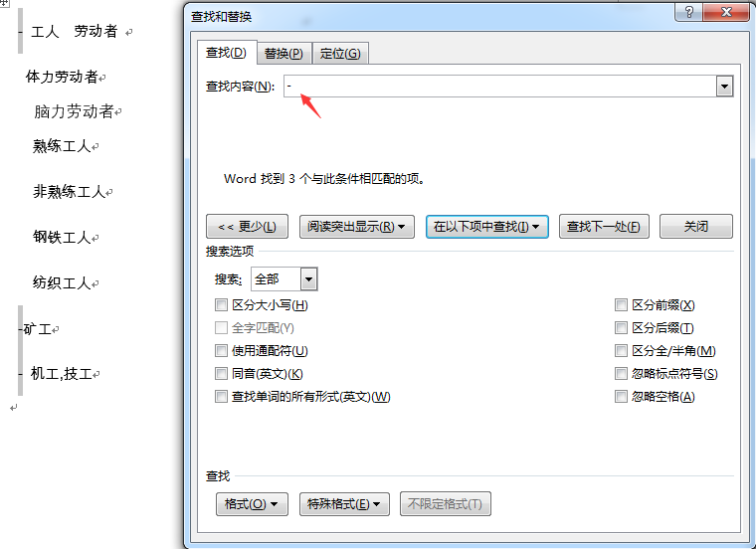Switch to the 替换(P) tab

[283, 53]
